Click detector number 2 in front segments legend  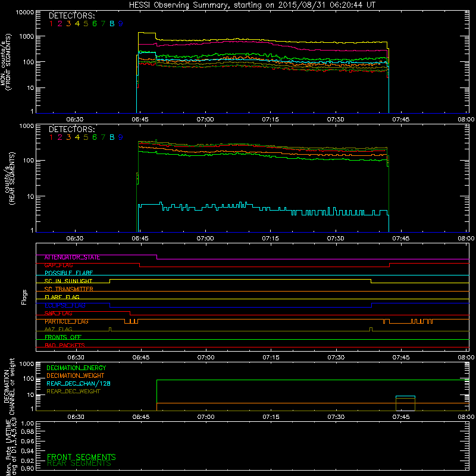(60, 24)
